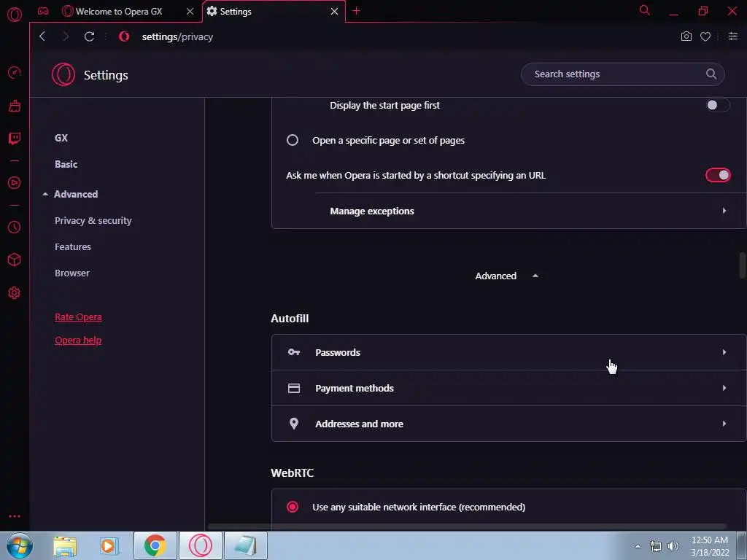Image resolution: width=747 pixels, height=560 pixels.
Task: Open Passwords arrow
Action: click(724, 352)
